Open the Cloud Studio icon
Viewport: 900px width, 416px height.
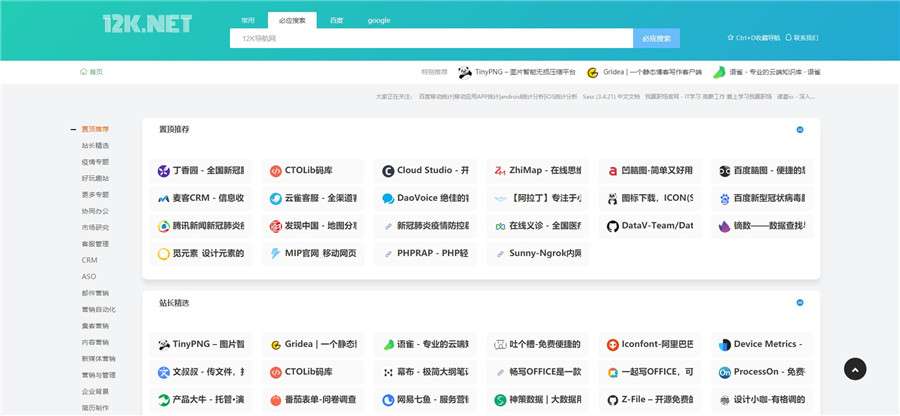tap(388, 171)
